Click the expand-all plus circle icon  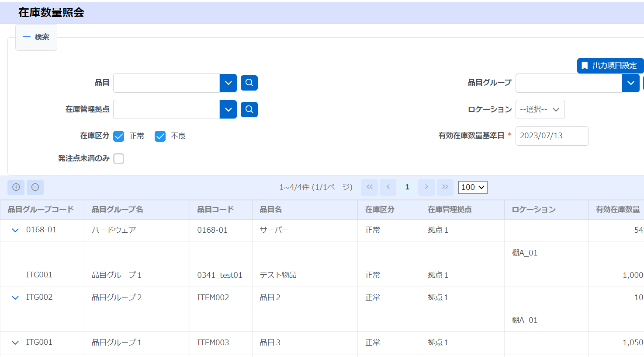(x=16, y=187)
